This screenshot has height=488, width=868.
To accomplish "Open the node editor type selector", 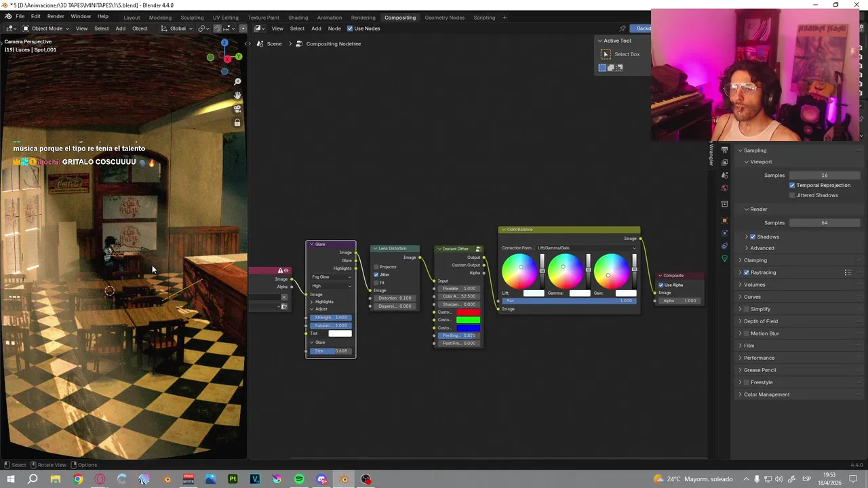I will tap(260, 28).
